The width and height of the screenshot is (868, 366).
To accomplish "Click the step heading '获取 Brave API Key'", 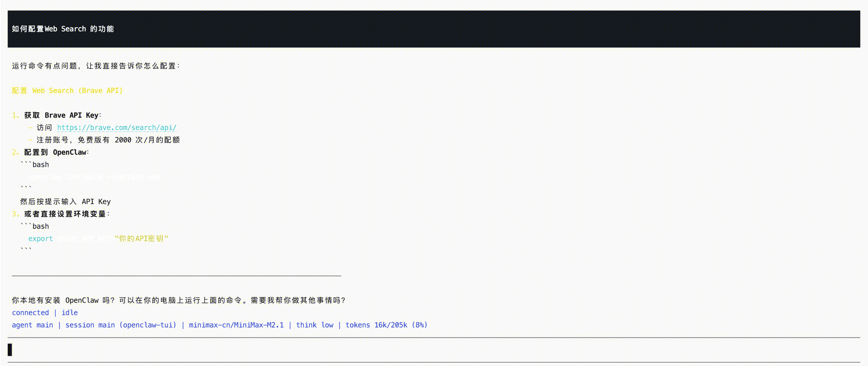I will (x=61, y=115).
